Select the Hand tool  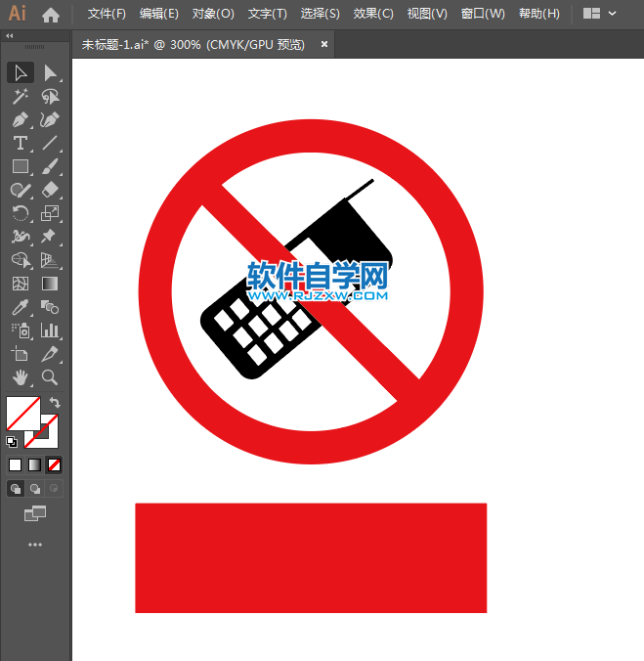click(21, 377)
